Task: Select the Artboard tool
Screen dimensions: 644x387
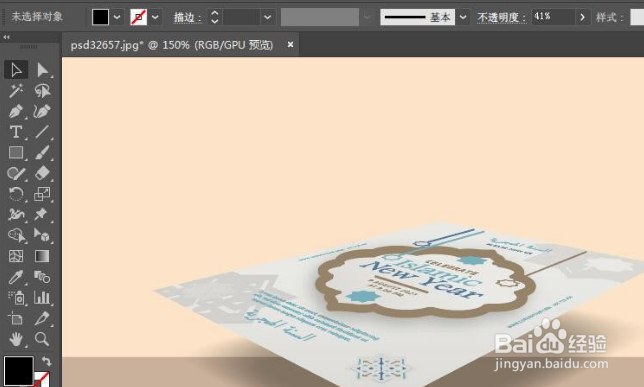Action: click(x=16, y=318)
